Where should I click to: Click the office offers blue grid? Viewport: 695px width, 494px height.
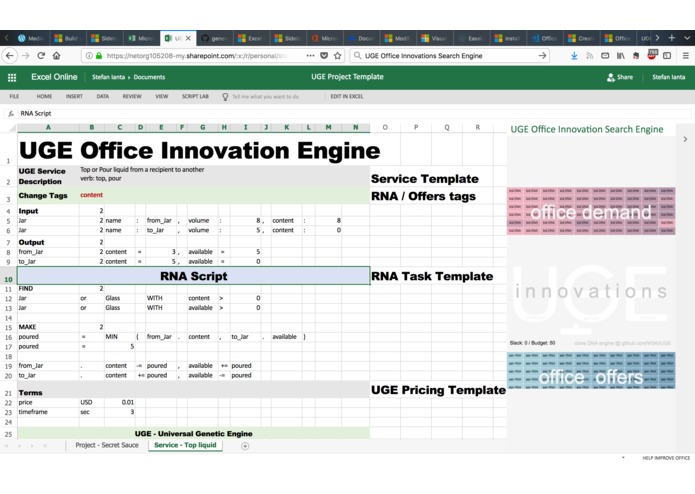[x=591, y=371]
